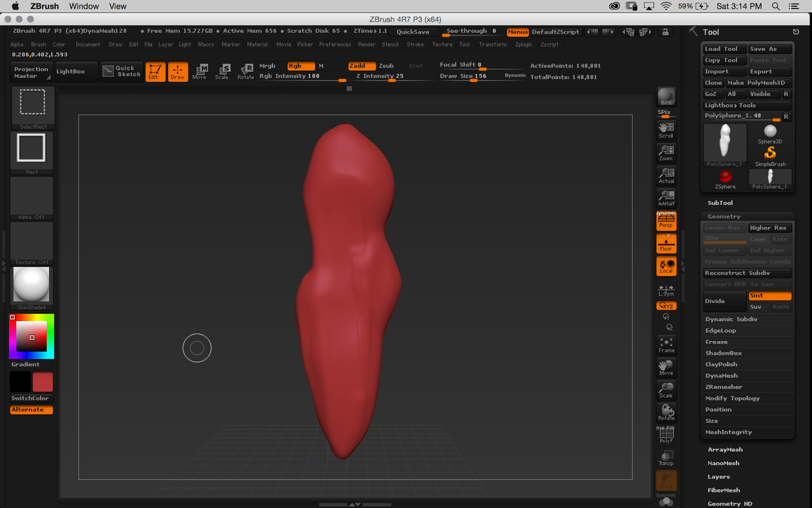Image resolution: width=812 pixels, height=508 pixels.
Task: Open Quick Sketch
Action: pyautogui.click(x=121, y=71)
